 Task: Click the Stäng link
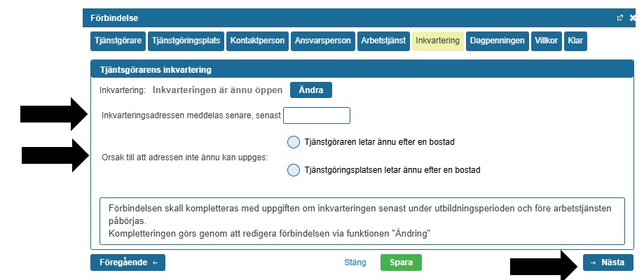tap(355, 262)
